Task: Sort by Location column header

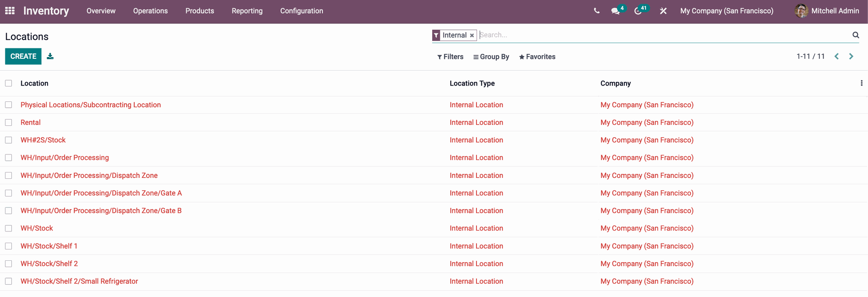Action: [34, 83]
